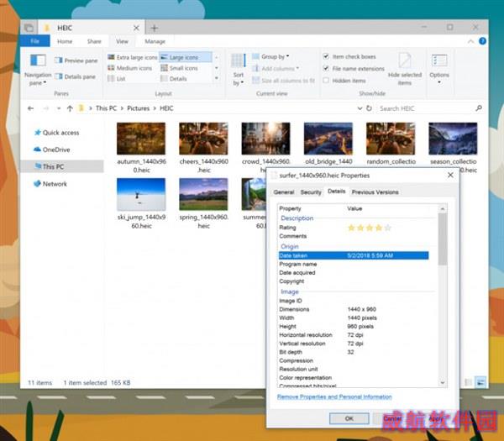Select cheers_1440x960.heic thumbnail
Screen dimensions: 504x441
click(x=203, y=139)
